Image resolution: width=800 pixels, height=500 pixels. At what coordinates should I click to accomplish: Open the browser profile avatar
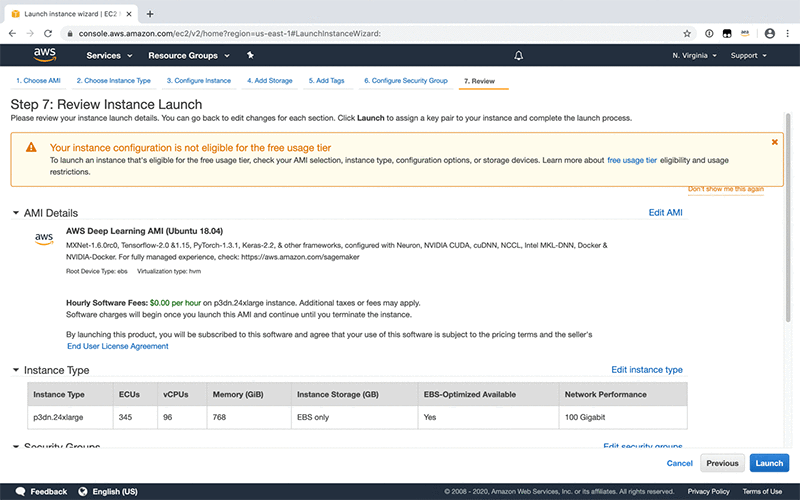(769, 34)
